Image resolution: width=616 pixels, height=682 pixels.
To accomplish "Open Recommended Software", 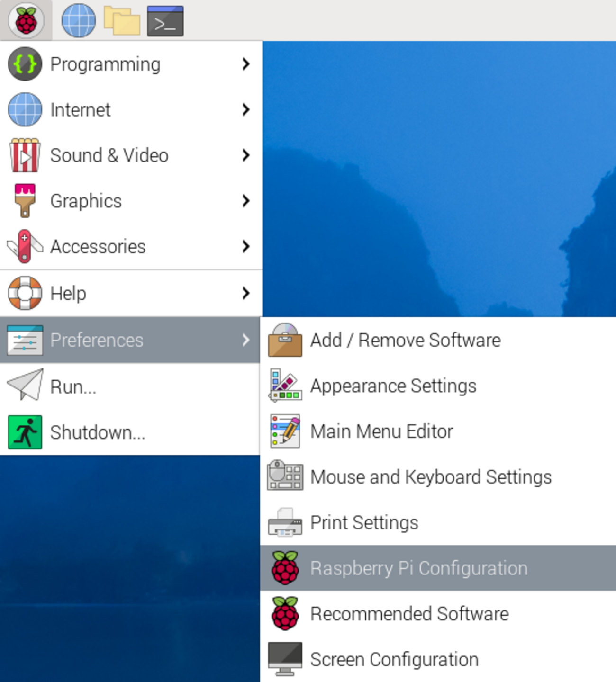I will point(438,613).
